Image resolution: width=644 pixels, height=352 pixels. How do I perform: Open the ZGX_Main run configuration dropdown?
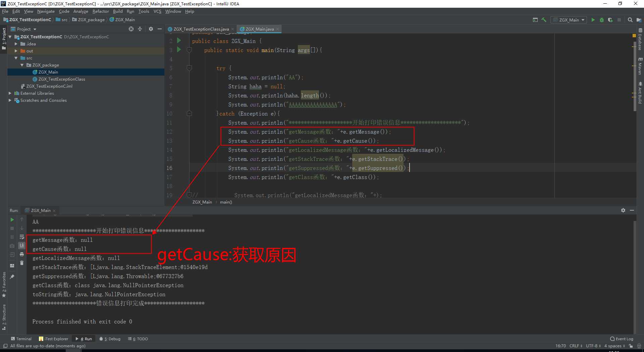pyautogui.click(x=569, y=20)
